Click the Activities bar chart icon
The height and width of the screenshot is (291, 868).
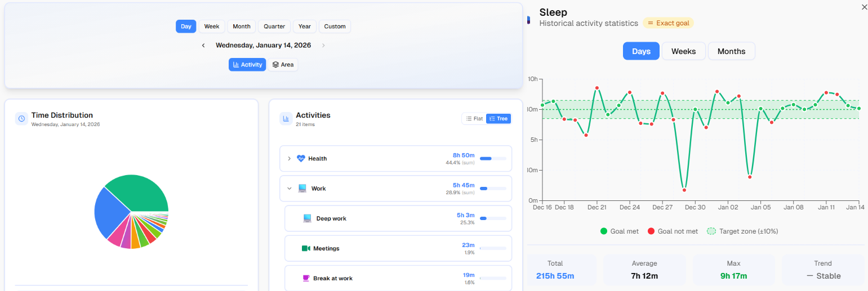[x=286, y=118]
